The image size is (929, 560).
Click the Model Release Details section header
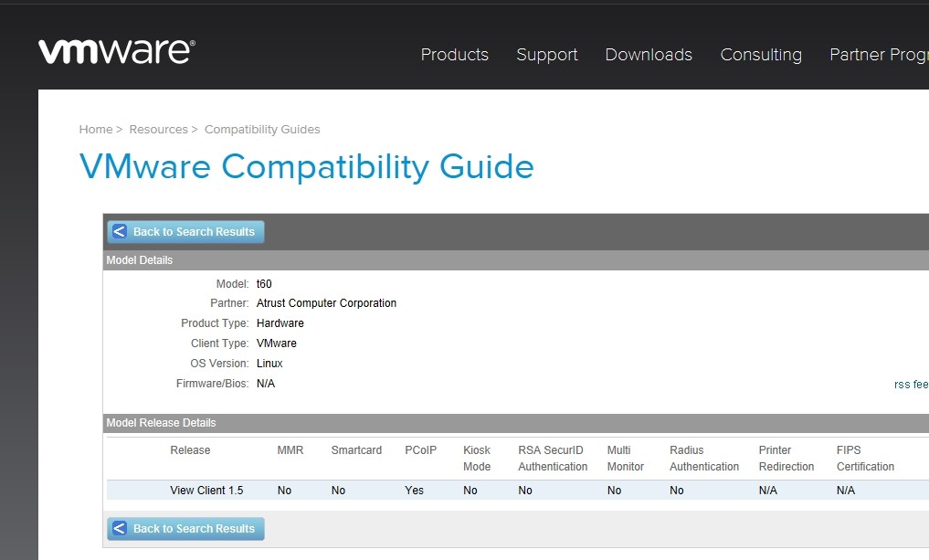515,423
